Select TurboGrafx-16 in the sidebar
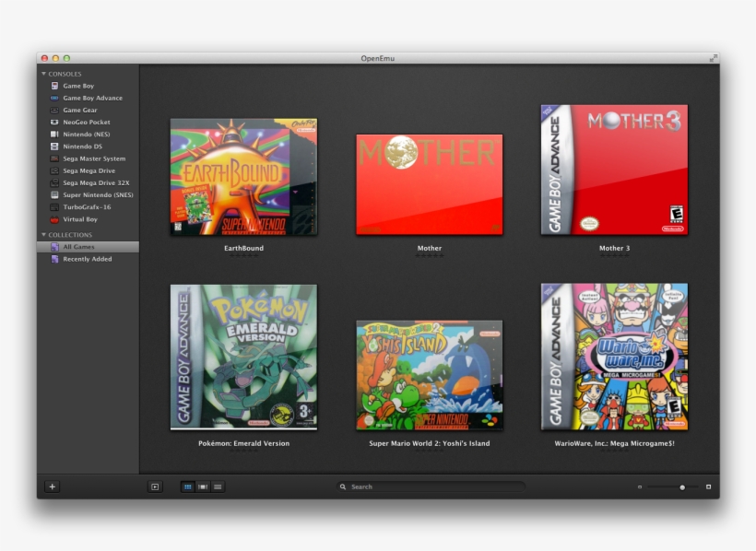 click(x=88, y=206)
